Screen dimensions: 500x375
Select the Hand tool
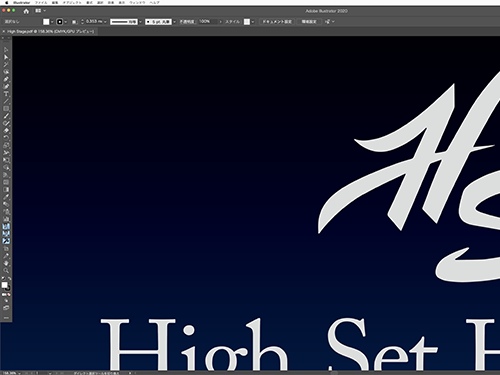(6, 263)
